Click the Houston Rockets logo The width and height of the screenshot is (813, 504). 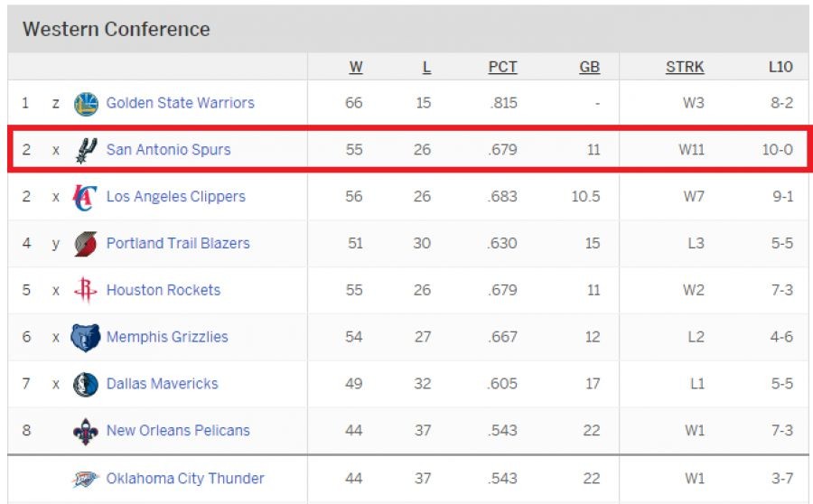[86, 290]
